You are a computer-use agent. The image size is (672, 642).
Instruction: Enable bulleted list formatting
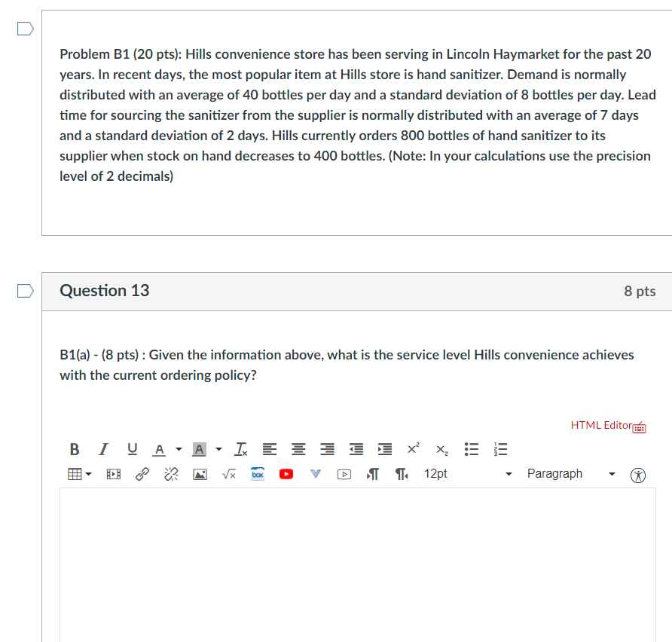471,449
